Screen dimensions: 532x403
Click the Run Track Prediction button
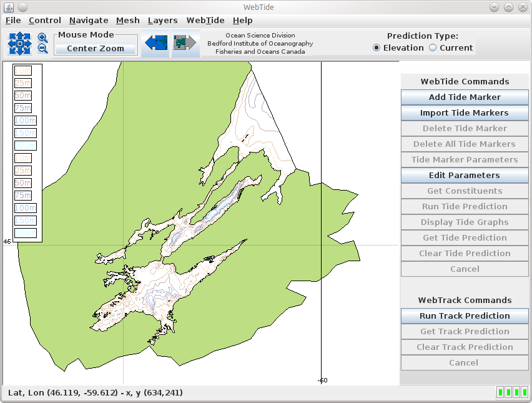pos(465,316)
